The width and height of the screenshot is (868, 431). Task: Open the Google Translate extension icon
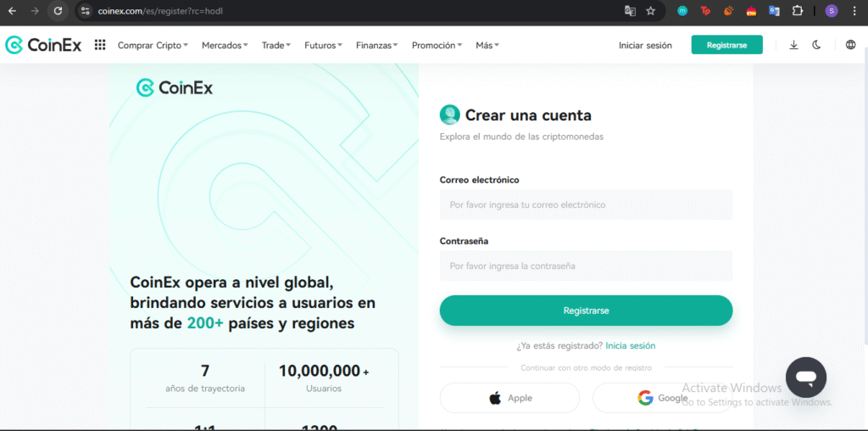(774, 10)
